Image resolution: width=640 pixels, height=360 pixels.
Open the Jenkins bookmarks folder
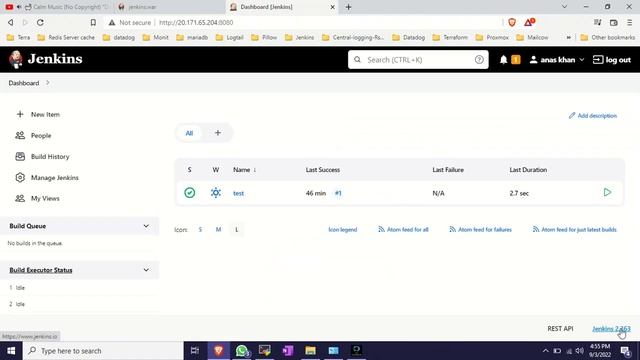tap(300, 37)
